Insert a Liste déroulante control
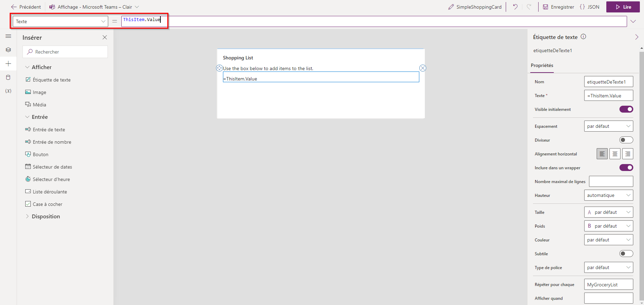 [x=46, y=192]
